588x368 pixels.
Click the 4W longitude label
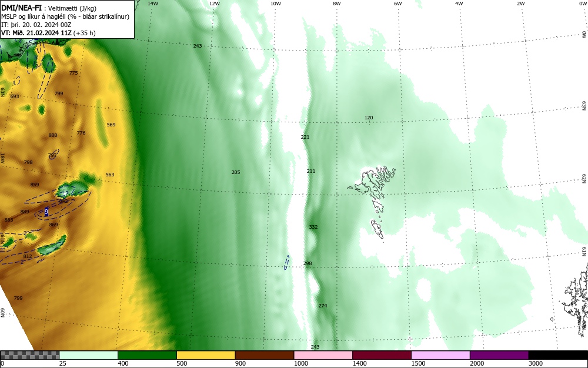tap(459, 4)
